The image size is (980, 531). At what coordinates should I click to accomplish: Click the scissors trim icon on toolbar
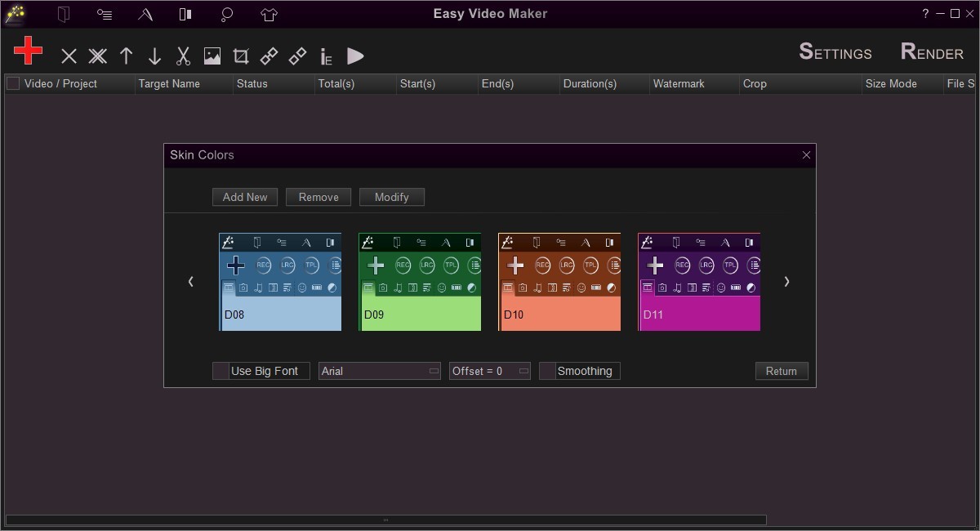point(183,56)
